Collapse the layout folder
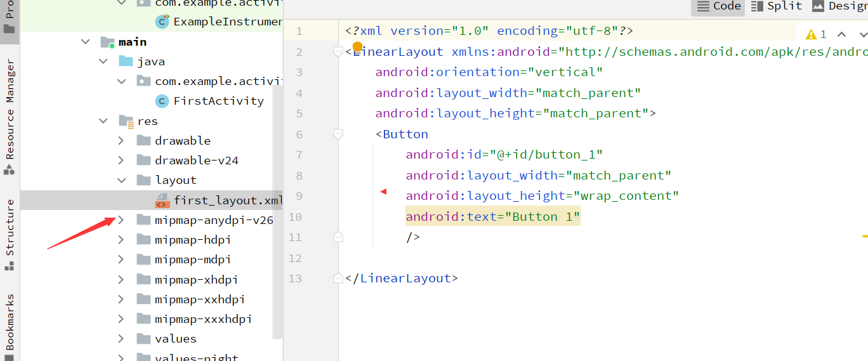 coord(121,180)
